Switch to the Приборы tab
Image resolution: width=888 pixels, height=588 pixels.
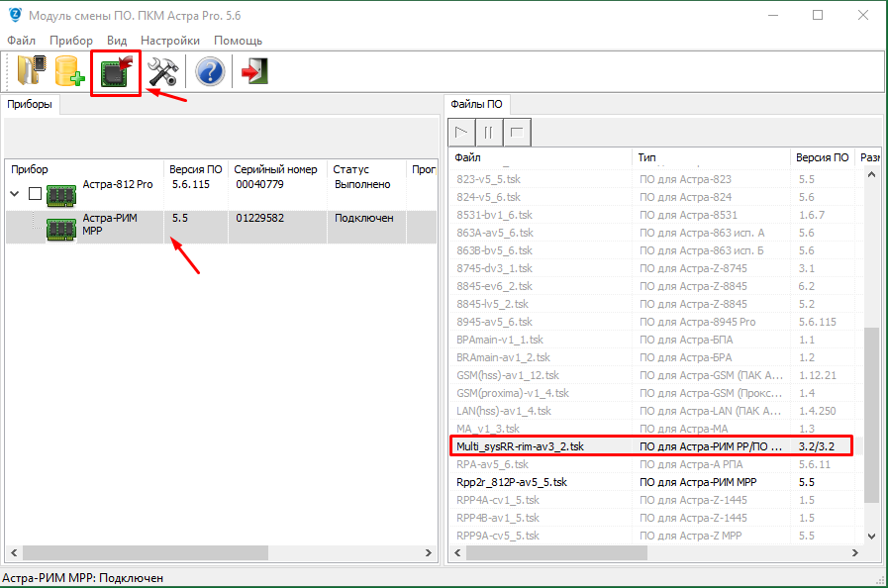[30, 104]
